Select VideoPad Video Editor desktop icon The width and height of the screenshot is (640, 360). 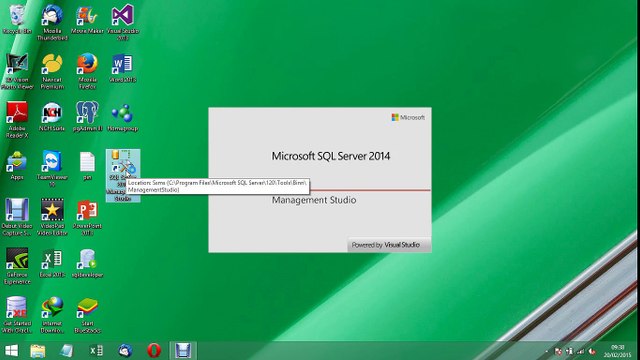tap(52, 217)
